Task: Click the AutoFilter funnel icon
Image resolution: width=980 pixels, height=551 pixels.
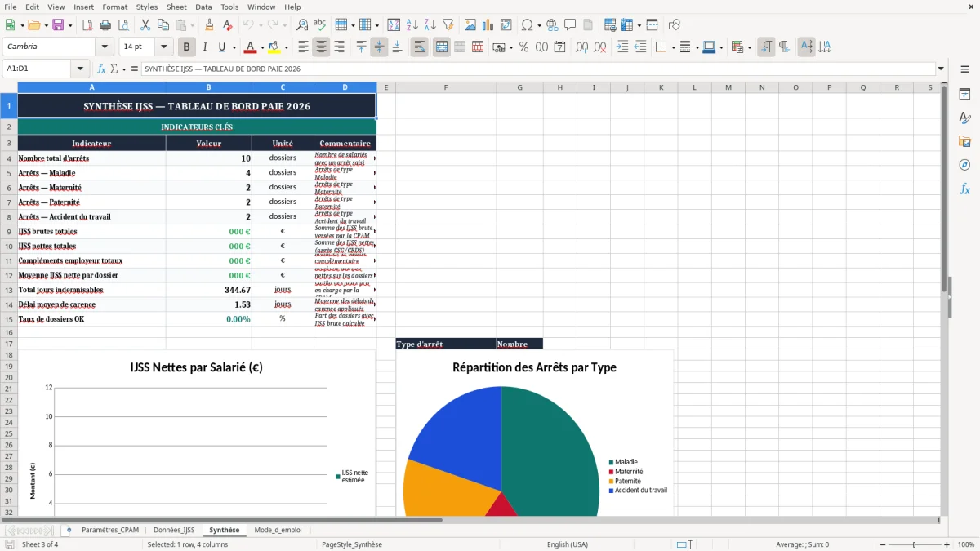Action: (448, 25)
